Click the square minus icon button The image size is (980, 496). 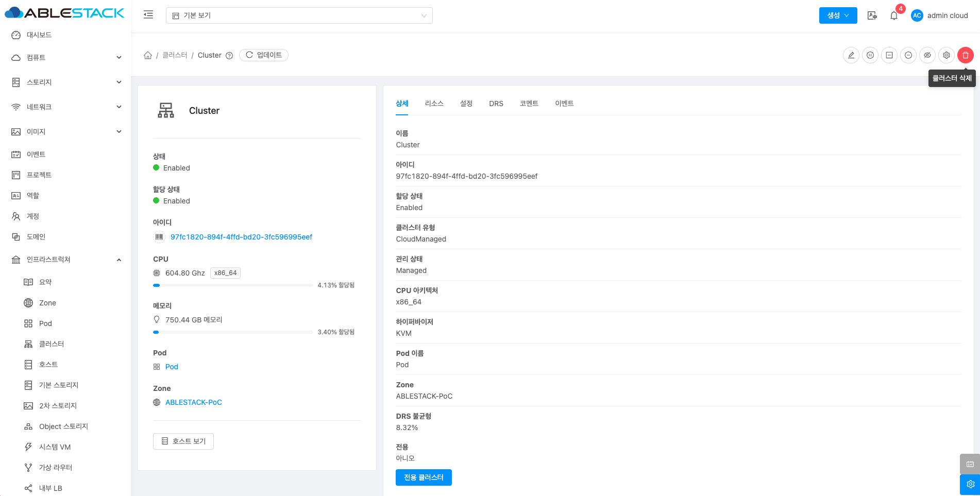click(x=889, y=55)
